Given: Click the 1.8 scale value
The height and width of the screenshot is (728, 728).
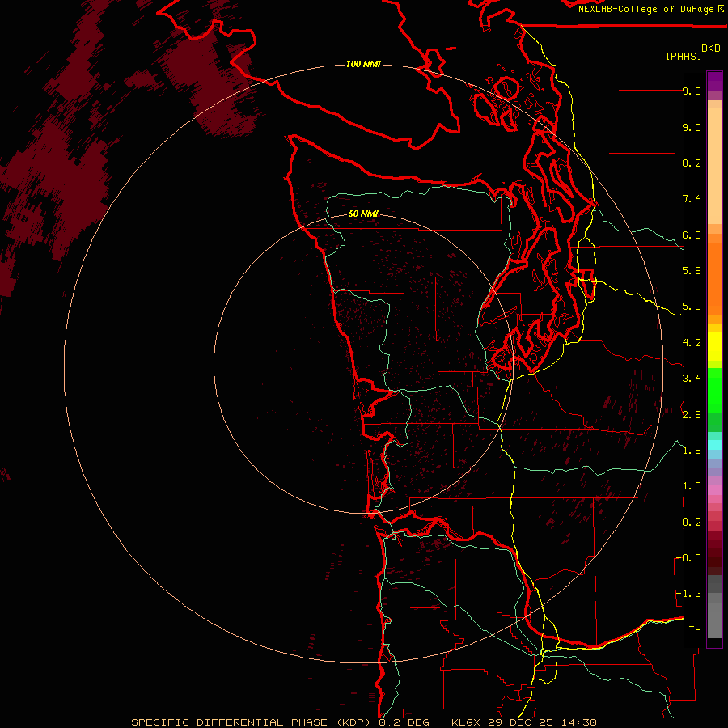Looking at the screenshot, I should click(x=692, y=451).
